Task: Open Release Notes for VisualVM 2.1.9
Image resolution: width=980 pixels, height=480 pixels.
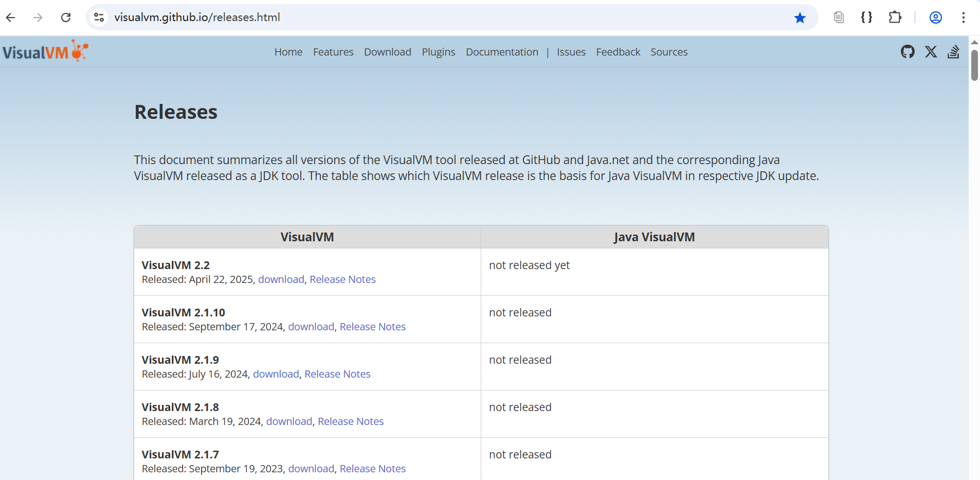Action: 337,374
